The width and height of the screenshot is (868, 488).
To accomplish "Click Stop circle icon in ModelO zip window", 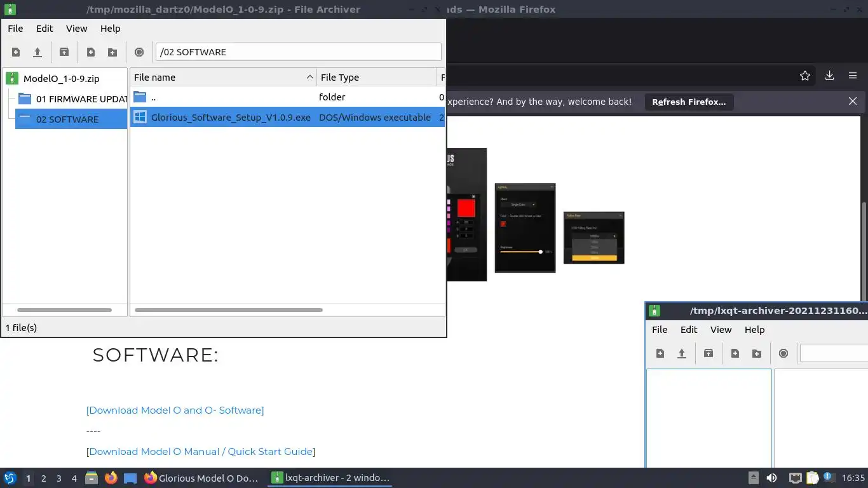I will (x=139, y=52).
